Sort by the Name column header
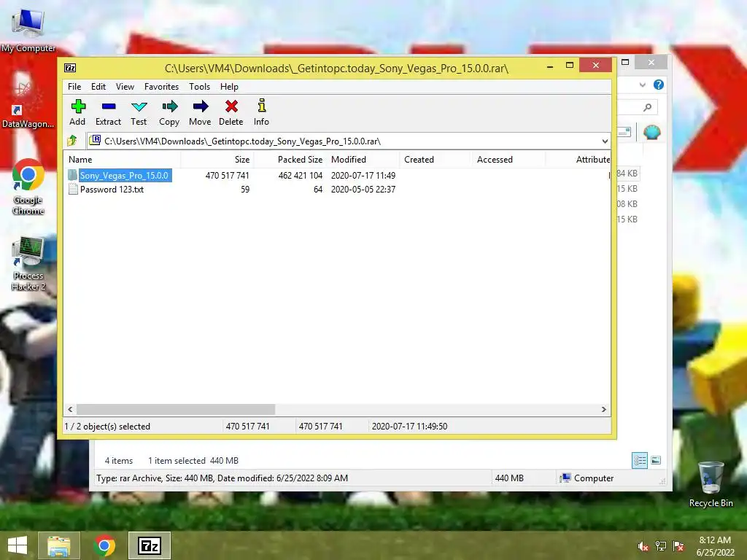The image size is (747, 560). pyautogui.click(x=122, y=160)
